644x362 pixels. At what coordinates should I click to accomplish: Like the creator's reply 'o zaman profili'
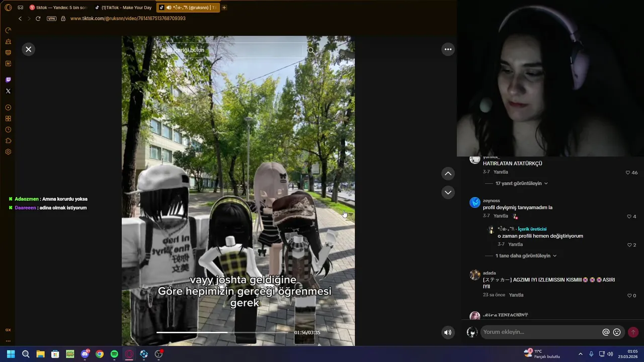tap(629, 245)
